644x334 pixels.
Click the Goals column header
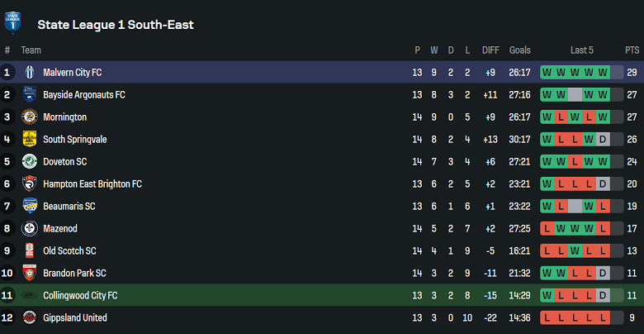[x=520, y=50]
